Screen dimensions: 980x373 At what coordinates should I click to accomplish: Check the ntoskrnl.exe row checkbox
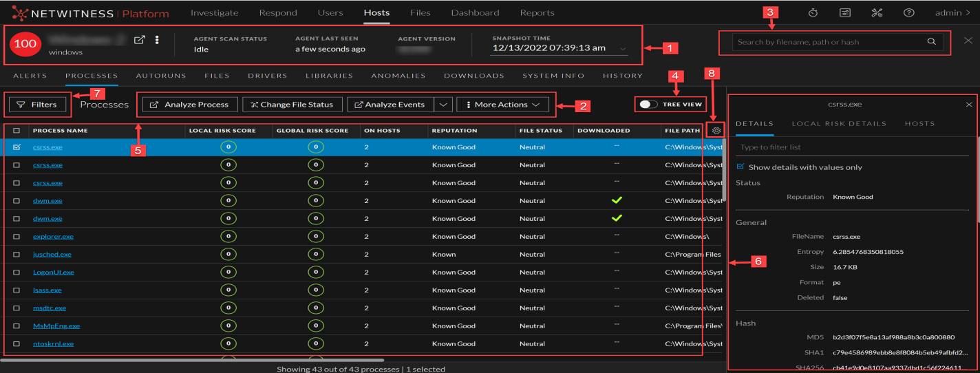(17, 343)
